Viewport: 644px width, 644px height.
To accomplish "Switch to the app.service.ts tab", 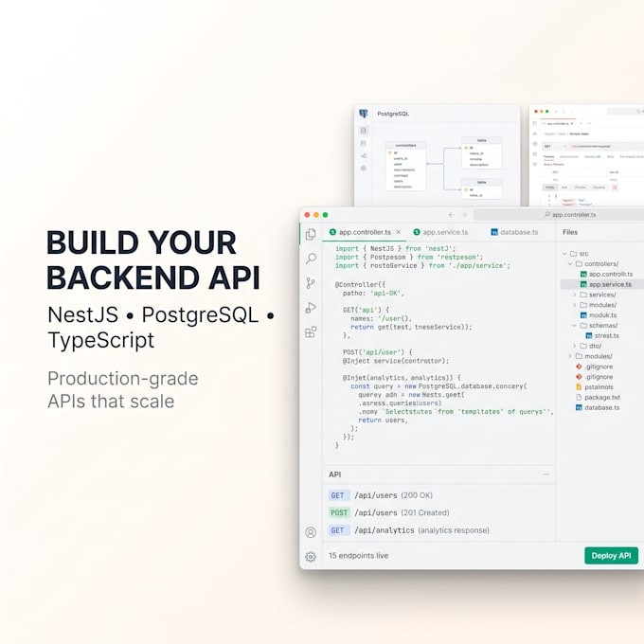I will tap(440, 232).
